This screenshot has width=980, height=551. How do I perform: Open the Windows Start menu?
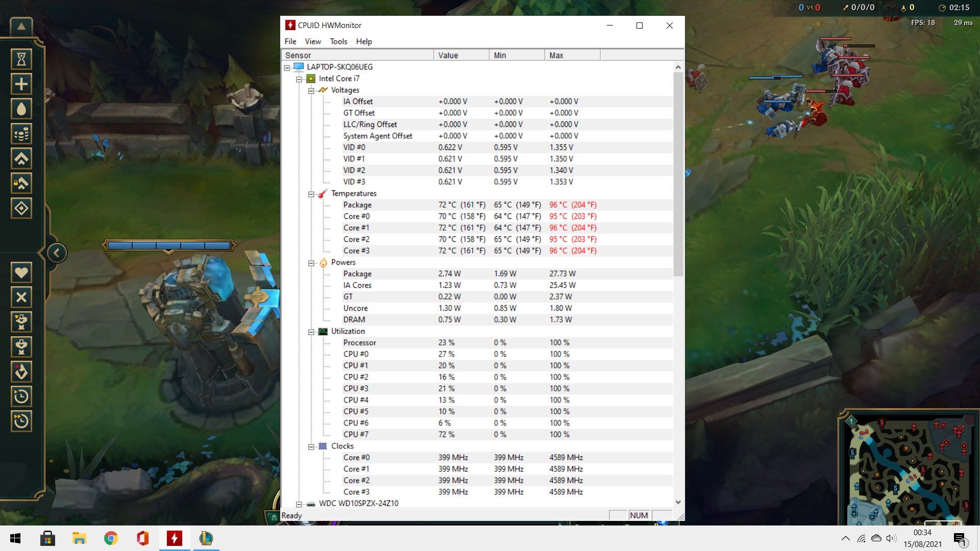coord(15,538)
